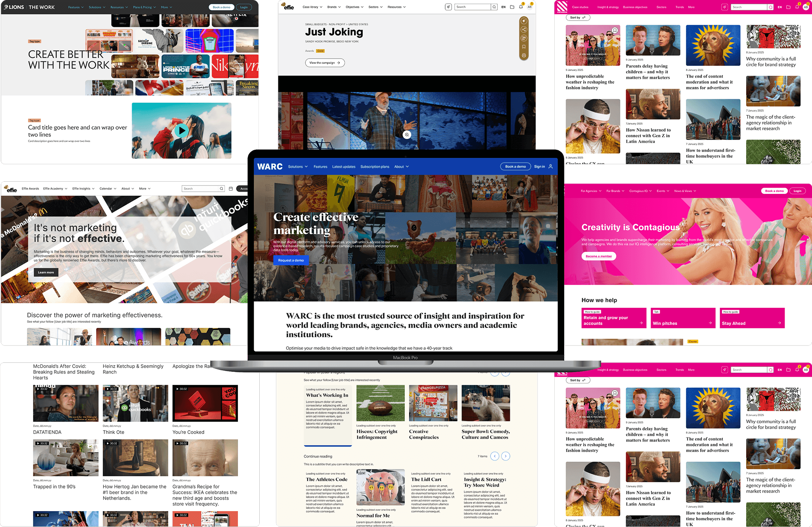Select Subscription plans in WARC navigation
812x527 pixels.
click(x=375, y=167)
